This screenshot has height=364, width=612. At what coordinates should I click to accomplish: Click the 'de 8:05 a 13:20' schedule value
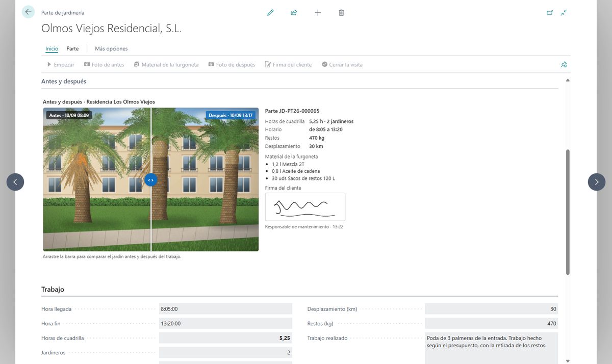point(326,129)
